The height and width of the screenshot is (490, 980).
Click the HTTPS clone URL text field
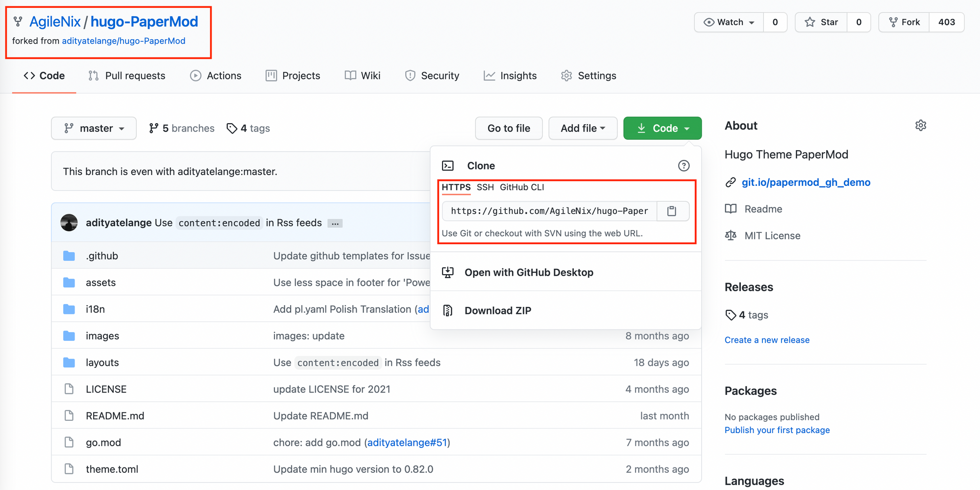[x=549, y=211]
